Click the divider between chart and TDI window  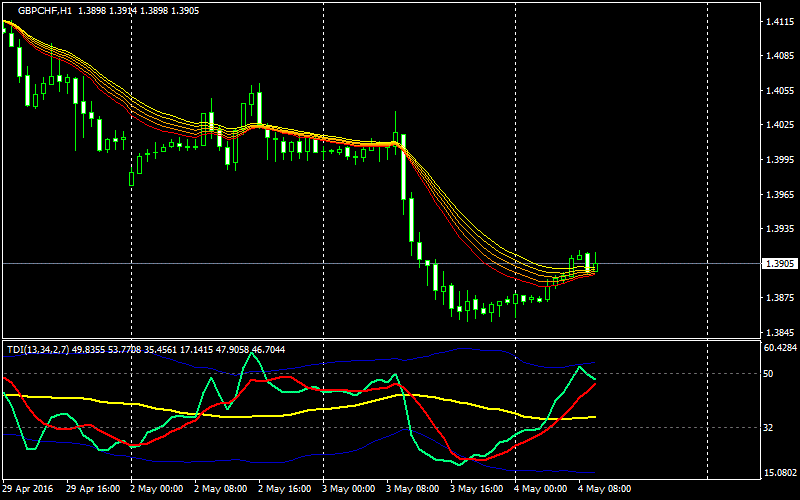point(380,339)
